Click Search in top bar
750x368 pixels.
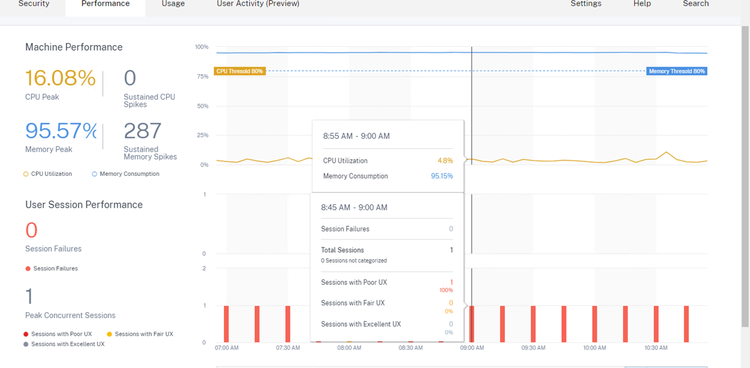tap(695, 4)
